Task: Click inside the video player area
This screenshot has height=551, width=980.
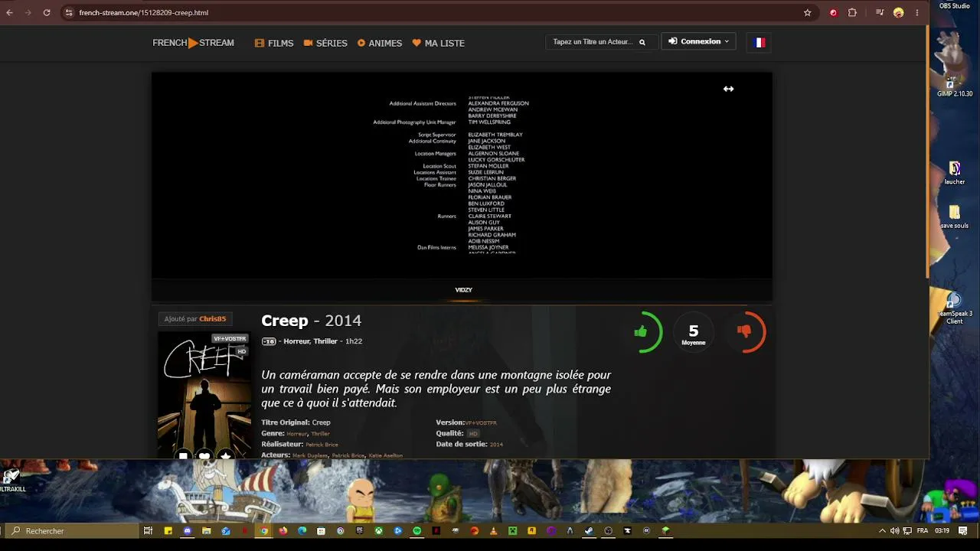Action: click(462, 175)
